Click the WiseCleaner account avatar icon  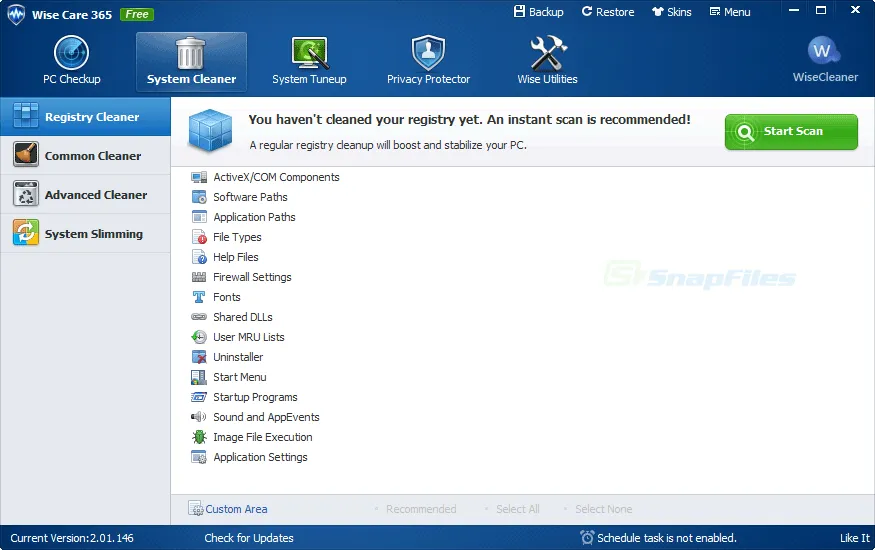pyautogui.click(x=824, y=51)
